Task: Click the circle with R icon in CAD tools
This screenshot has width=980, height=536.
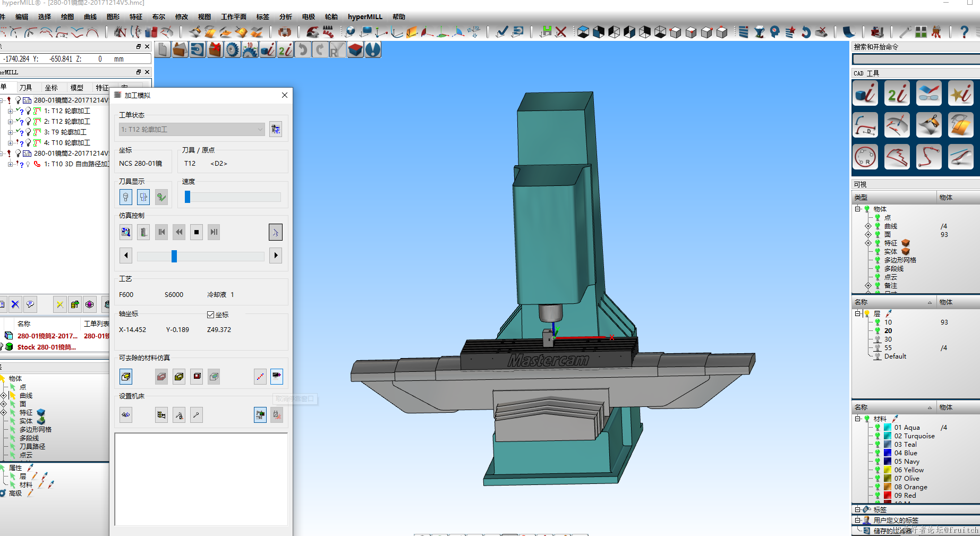Action: 865,157
